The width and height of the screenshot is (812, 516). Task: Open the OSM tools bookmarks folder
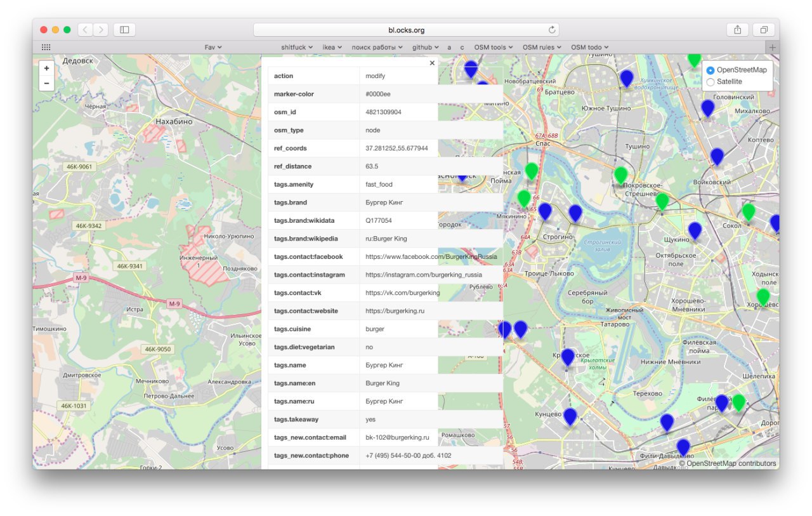(494, 48)
